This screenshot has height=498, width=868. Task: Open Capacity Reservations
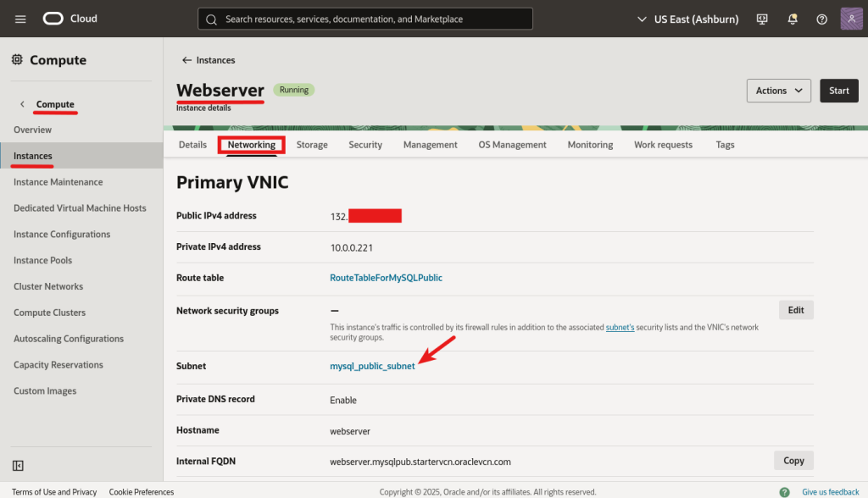[58, 365]
